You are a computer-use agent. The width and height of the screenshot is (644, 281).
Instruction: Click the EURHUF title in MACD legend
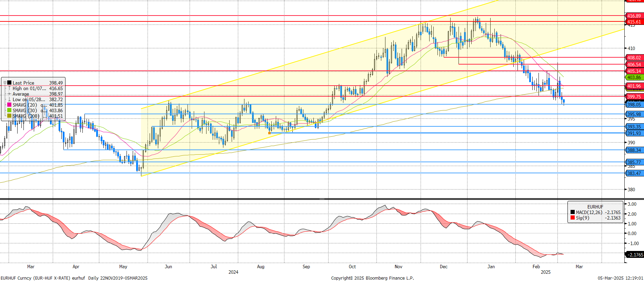click(595, 207)
